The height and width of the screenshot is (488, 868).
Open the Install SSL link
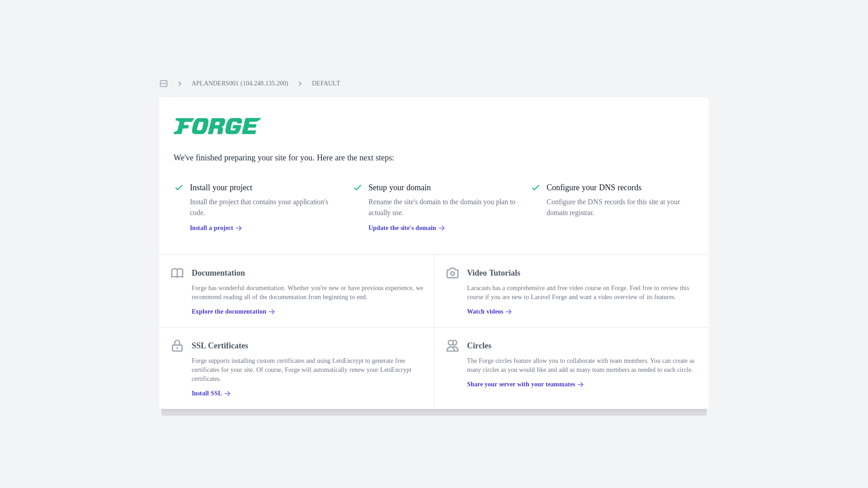point(211,394)
